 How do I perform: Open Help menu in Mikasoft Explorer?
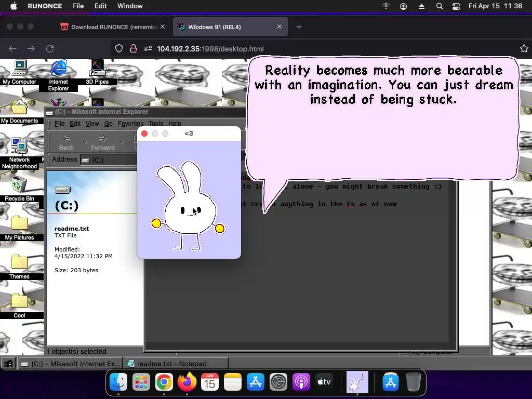(175, 124)
